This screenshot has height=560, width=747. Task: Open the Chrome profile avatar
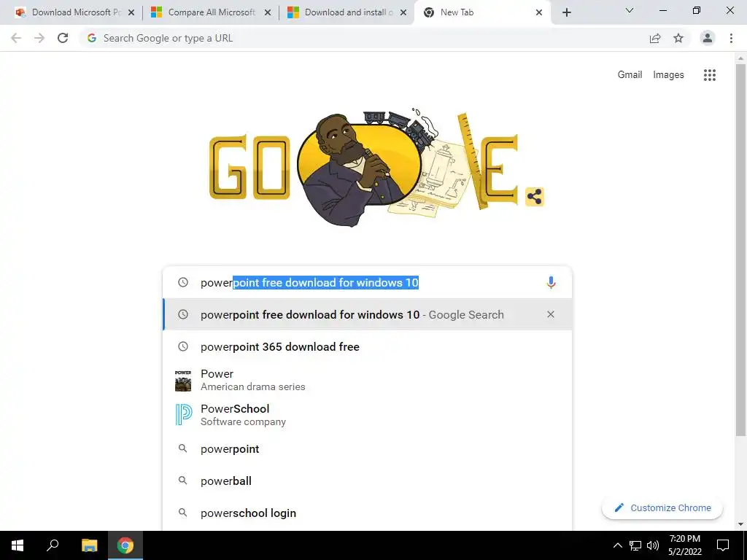(708, 38)
